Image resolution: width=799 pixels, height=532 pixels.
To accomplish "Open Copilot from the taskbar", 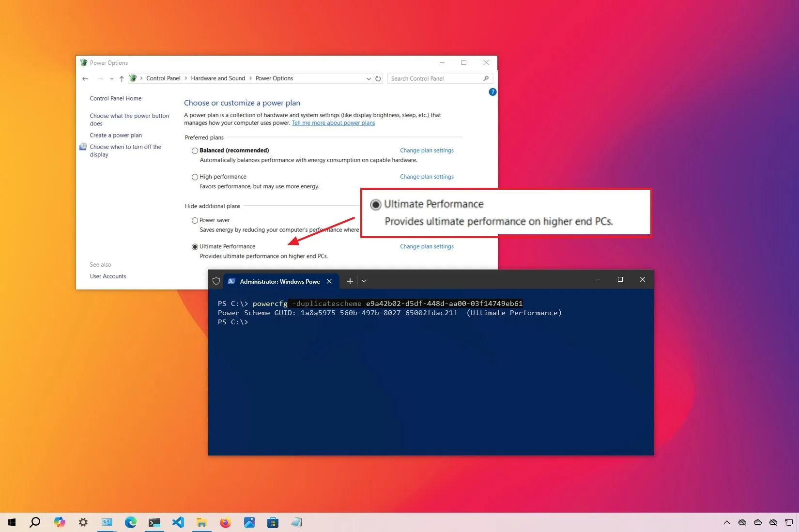I will pyautogui.click(x=59, y=522).
